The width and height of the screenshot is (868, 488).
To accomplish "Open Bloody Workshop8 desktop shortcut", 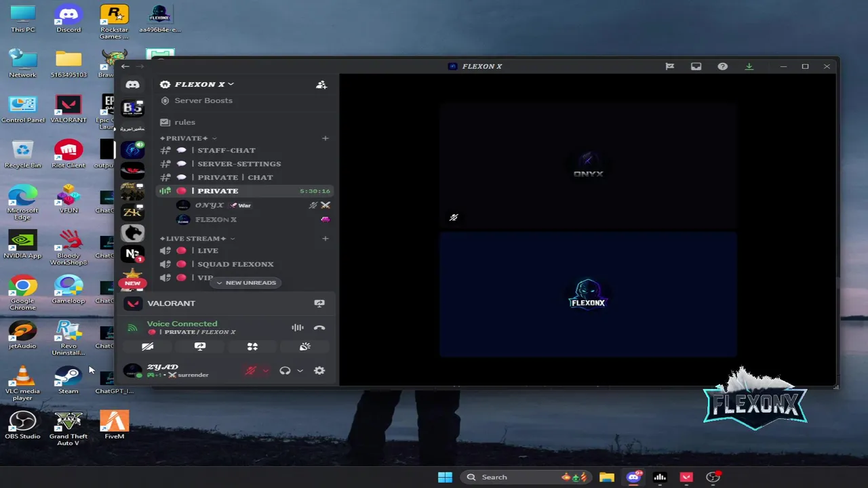I will click(x=68, y=247).
